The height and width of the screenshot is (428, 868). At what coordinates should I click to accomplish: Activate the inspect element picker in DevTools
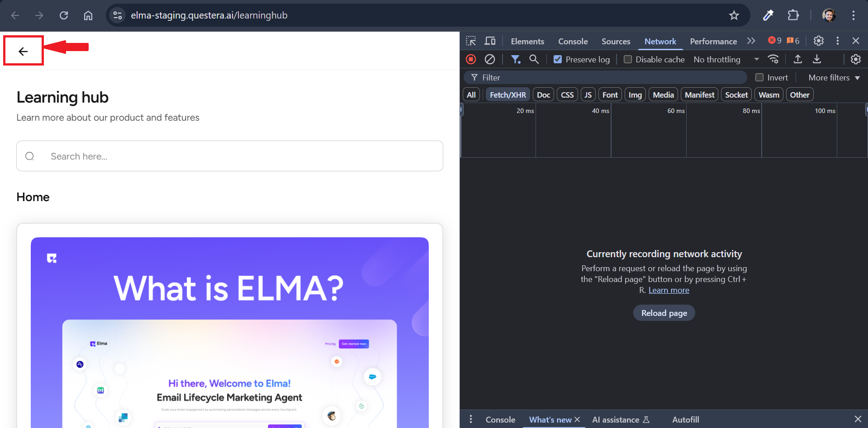coord(471,41)
